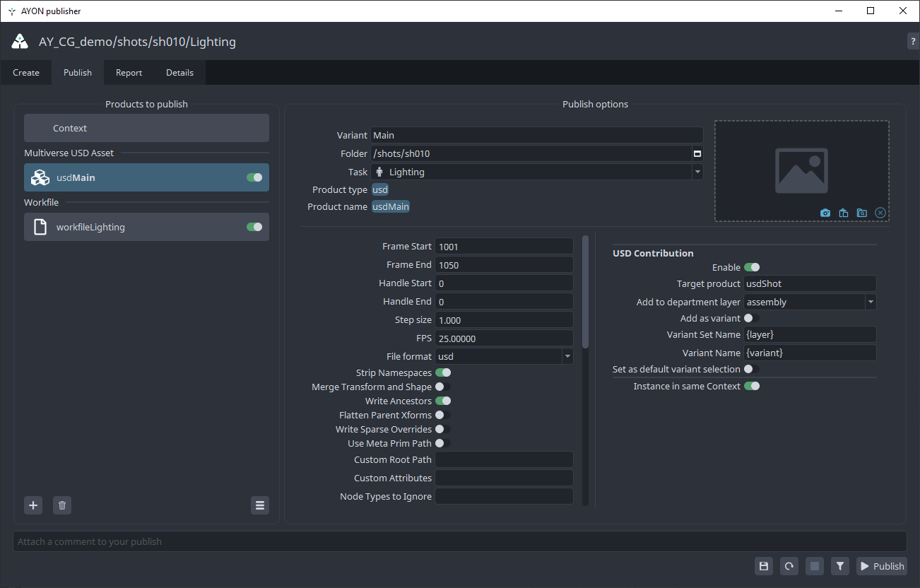
Task: Edit the Frame End field
Action: 504,265
